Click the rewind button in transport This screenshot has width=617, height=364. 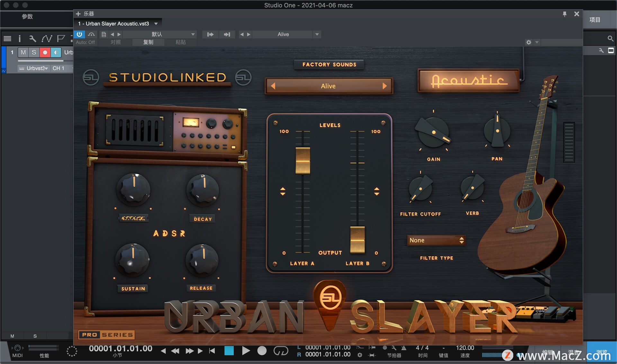[x=175, y=351]
